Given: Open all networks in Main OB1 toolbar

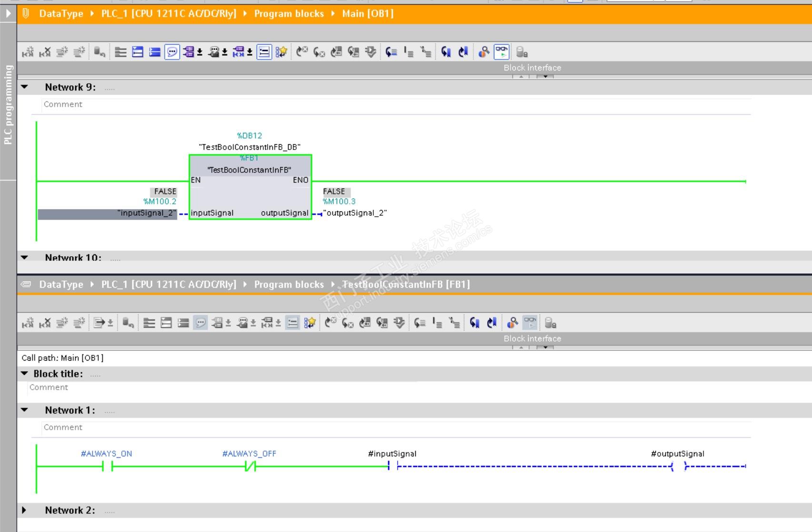Looking at the screenshot, I should (138, 52).
